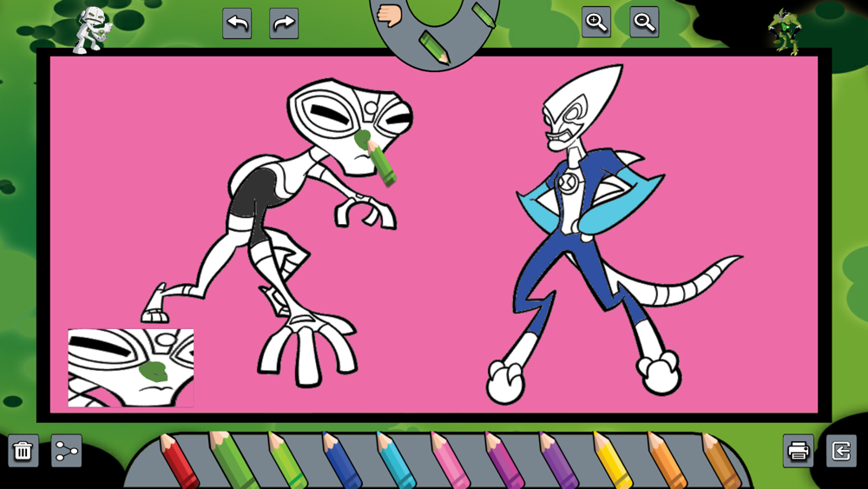Pick the lime green pencil
868x489 pixels.
(287, 460)
